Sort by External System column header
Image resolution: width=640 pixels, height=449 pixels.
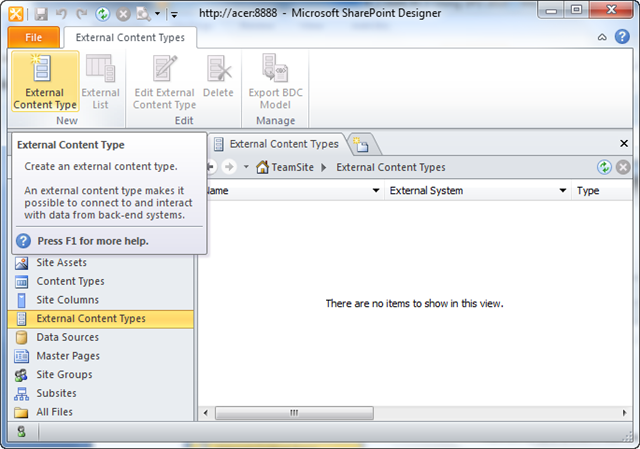pyautogui.click(x=426, y=191)
